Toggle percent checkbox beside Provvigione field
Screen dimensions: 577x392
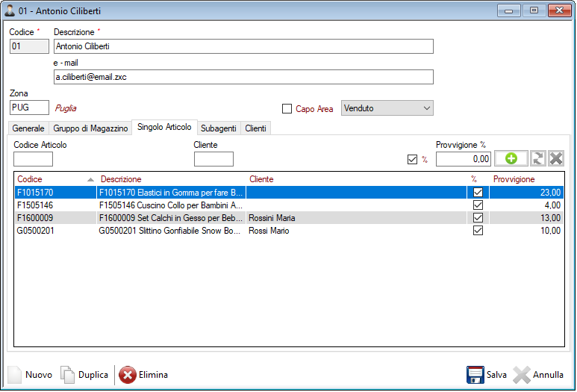pyautogui.click(x=412, y=159)
